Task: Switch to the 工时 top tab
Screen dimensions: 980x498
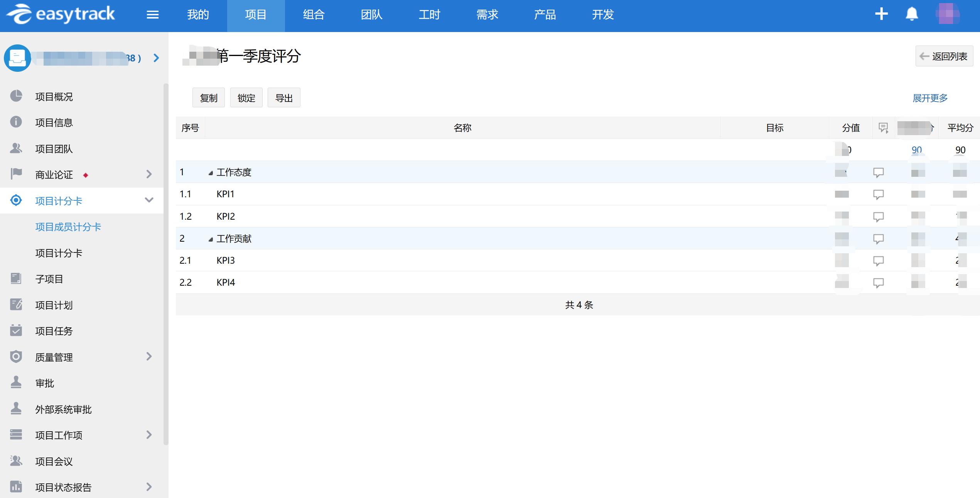Action: 429,15
